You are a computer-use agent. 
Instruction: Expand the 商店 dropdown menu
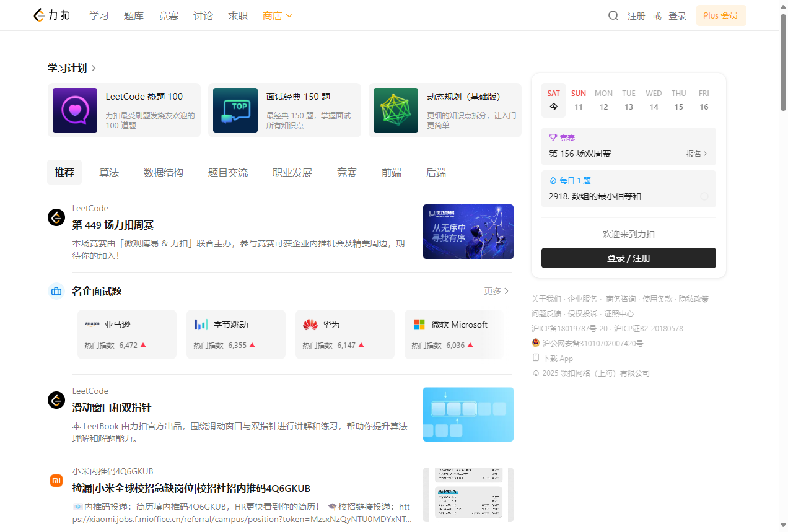[278, 15]
